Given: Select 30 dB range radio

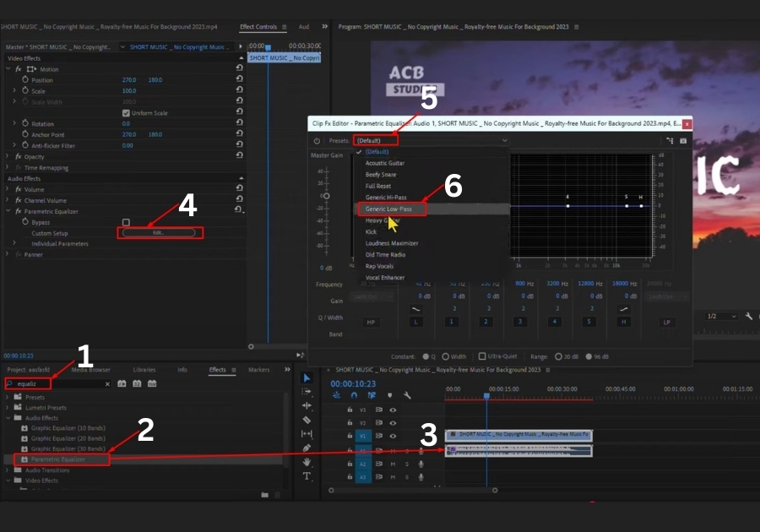Looking at the screenshot, I should pos(558,356).
